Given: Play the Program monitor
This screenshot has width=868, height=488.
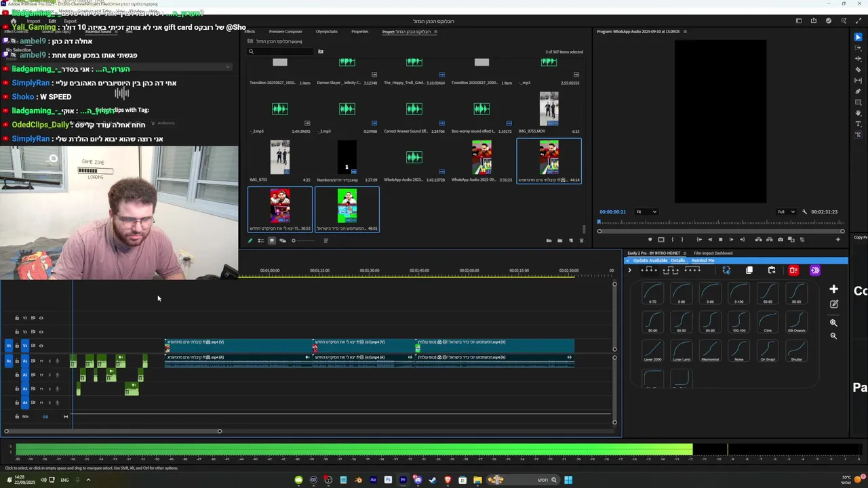Looking at the screenshot, I should point(720,239).
